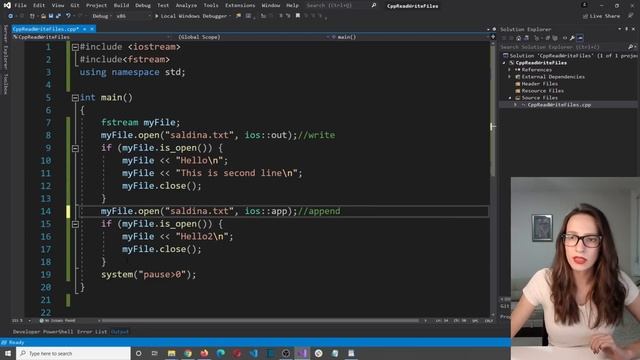Viewport: 640px width, 360px height.
Task: Open the Build menu
Action: (x=121, y=6)
